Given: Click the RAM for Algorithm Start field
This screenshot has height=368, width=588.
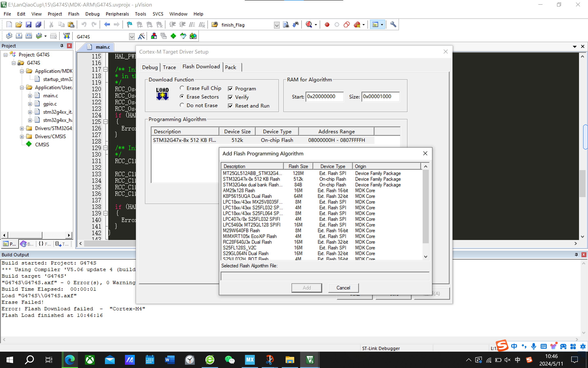Looking at the screenshot, I should click(x=324, y=97).
